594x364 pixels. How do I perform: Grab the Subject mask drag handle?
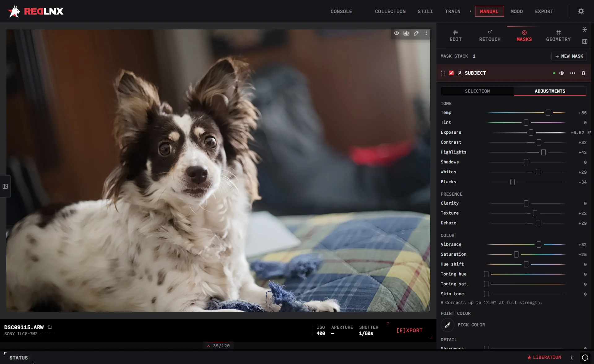tap(443, 73)
